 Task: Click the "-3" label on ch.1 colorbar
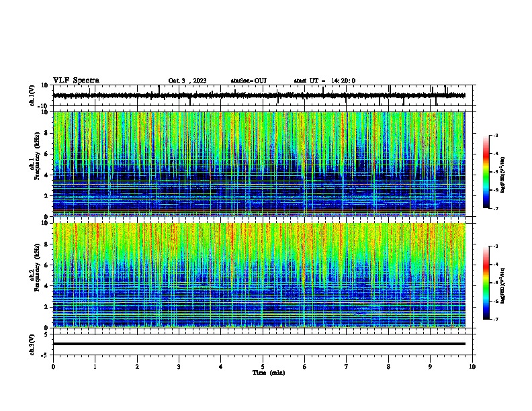[496, 136]
